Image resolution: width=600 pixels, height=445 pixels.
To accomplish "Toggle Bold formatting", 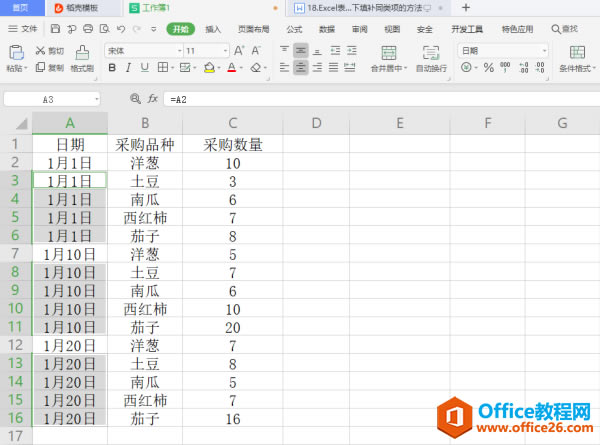I will click(x=112, y=68).
